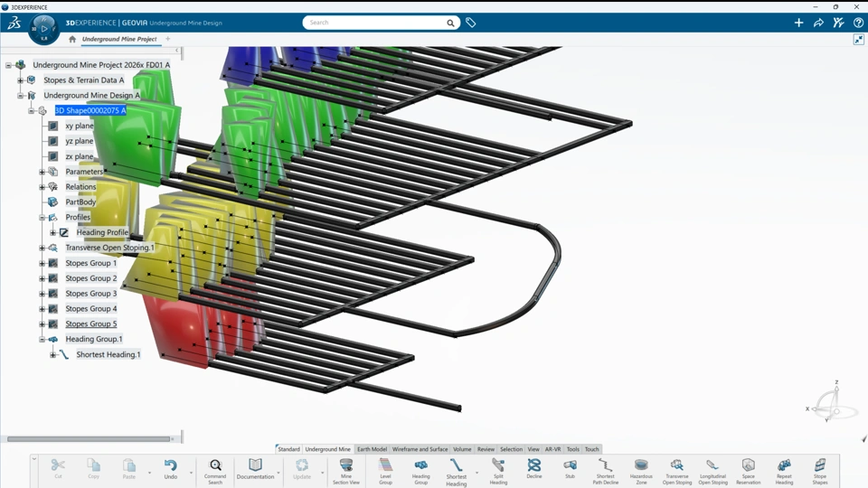Collapse Underground Mine Project root node
Screen dimensions: 868x488
point(9,65)
